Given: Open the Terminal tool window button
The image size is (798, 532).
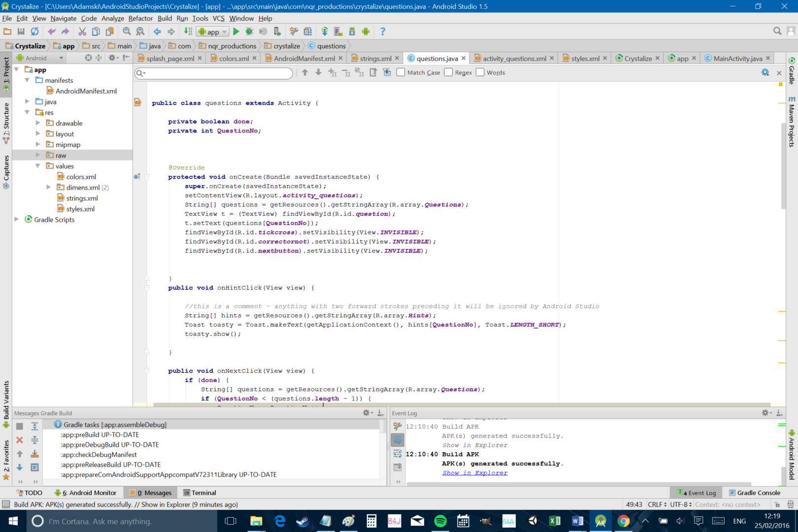Looking at the screenshot, I should [x=199, y=493].
